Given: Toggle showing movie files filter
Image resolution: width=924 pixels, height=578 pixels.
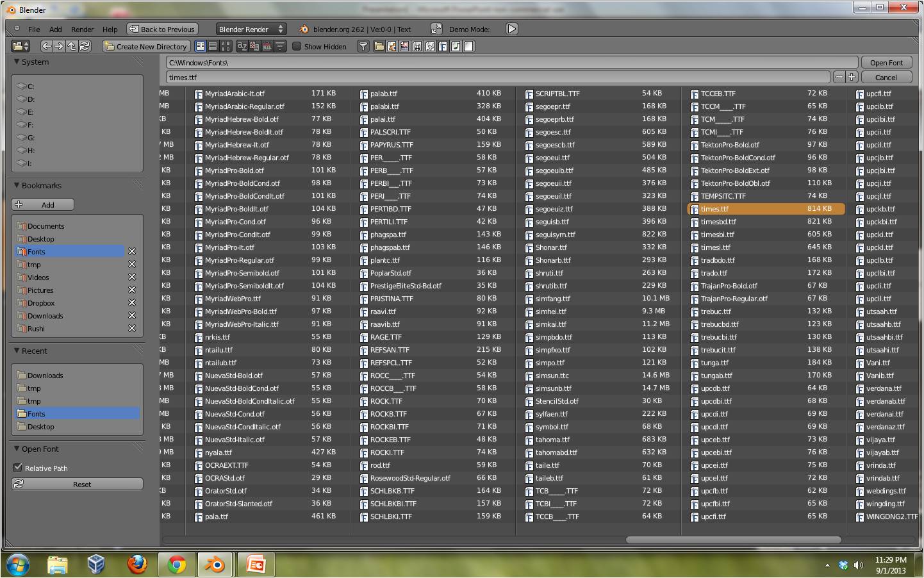Looking at the screenshot, I should [417, 46].
